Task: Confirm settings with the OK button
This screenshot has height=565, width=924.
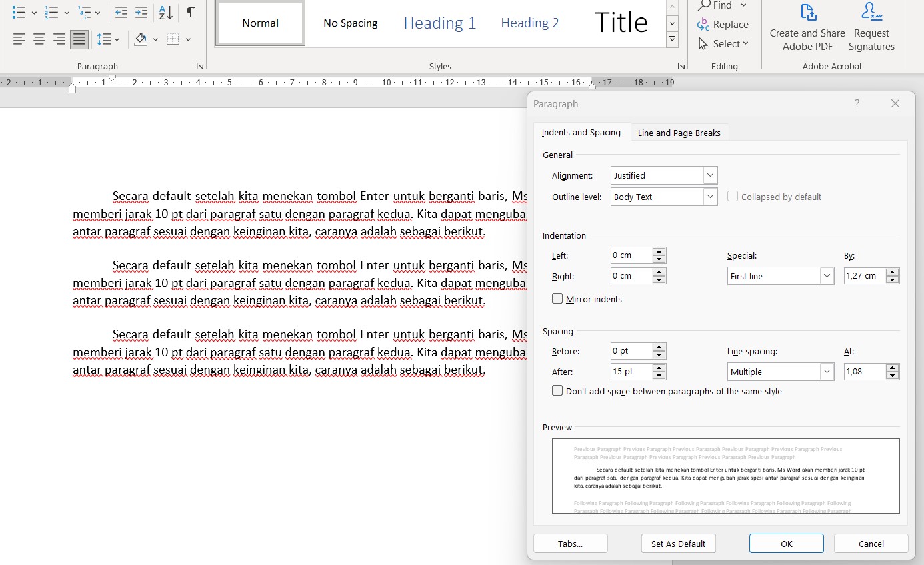Action: pyautogui.click(x=786, y=543)
